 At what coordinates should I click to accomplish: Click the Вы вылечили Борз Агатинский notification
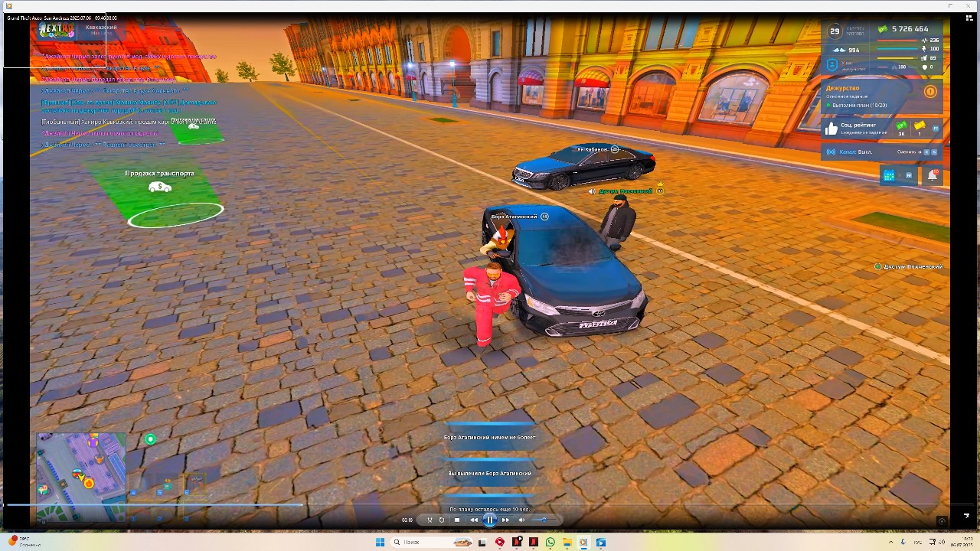pyautogui.click(x=490, y=473)
